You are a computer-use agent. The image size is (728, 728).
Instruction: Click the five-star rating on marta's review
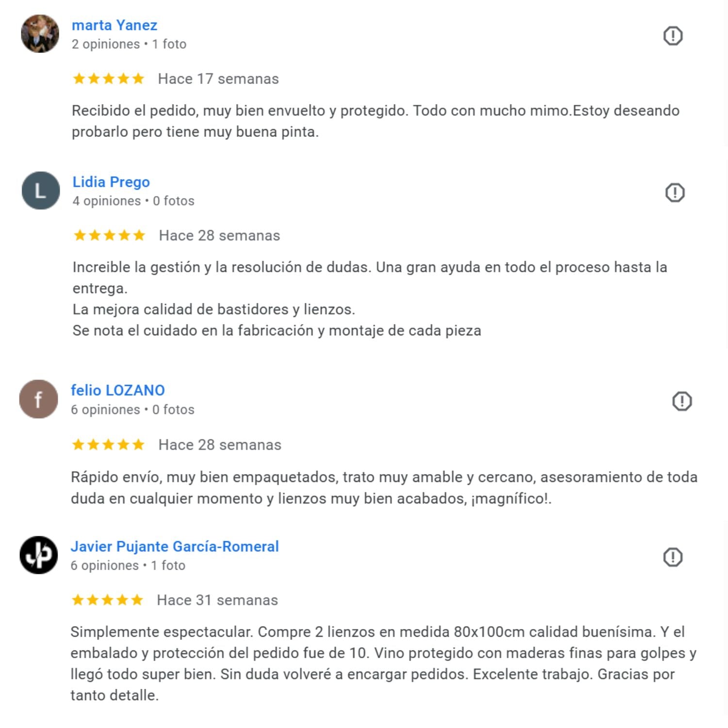(109, 79)
